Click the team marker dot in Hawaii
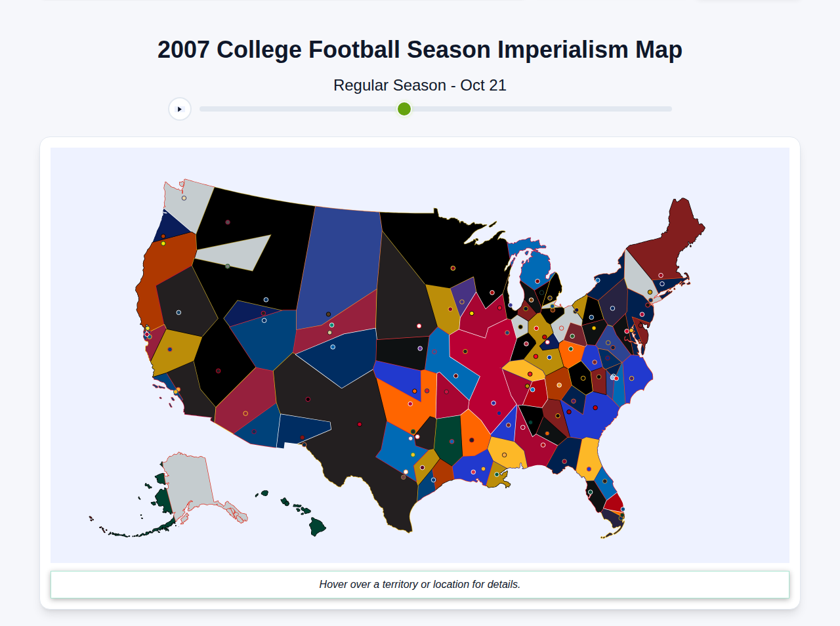This screenshot has height=626, width=840. pos(287,503)
